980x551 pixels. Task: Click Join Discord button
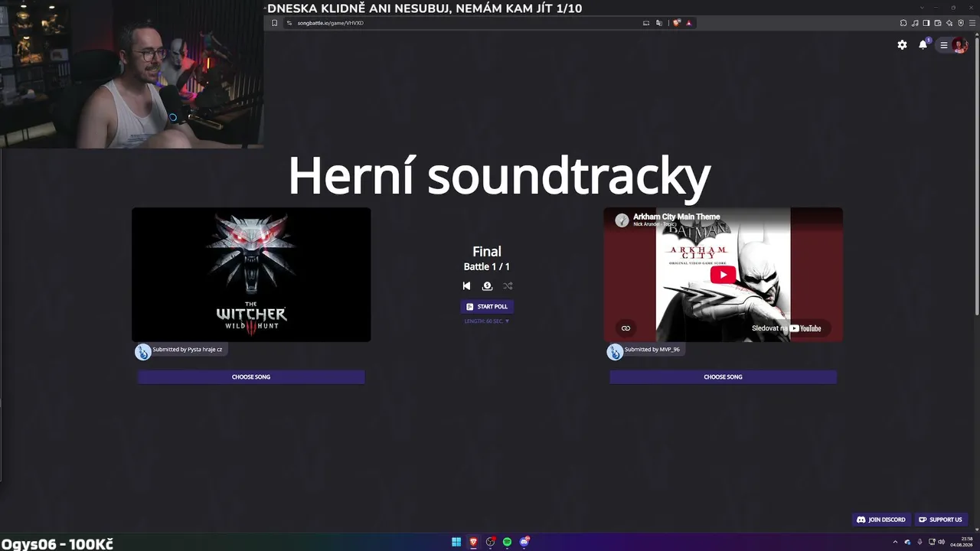point(881,520)
